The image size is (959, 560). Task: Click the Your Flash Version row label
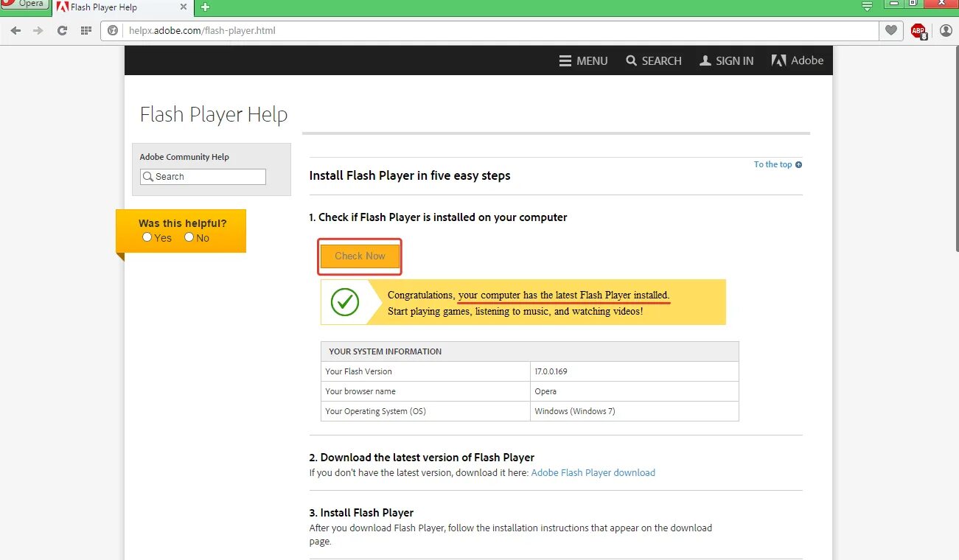(359, 371)
